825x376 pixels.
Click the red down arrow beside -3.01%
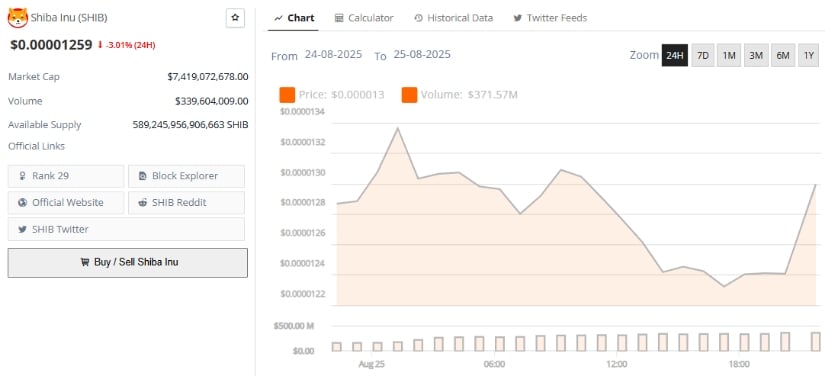tap(100, 45)
